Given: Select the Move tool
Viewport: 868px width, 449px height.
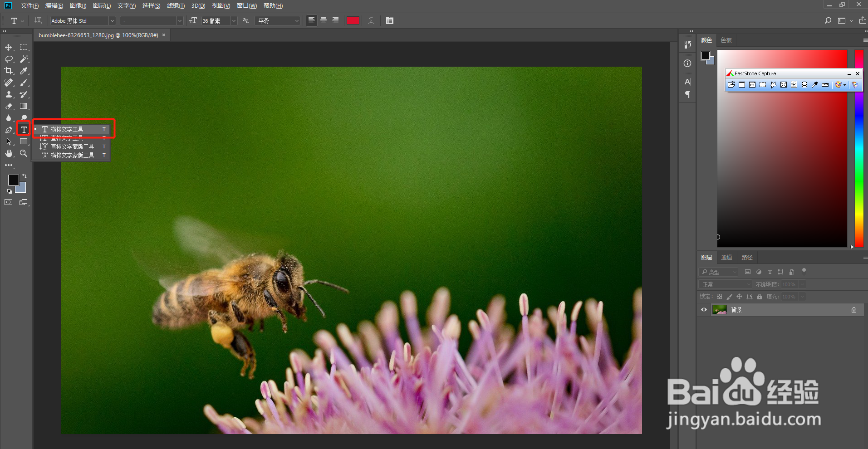Looking at the screenshot, I should click(x=9, y=47).
